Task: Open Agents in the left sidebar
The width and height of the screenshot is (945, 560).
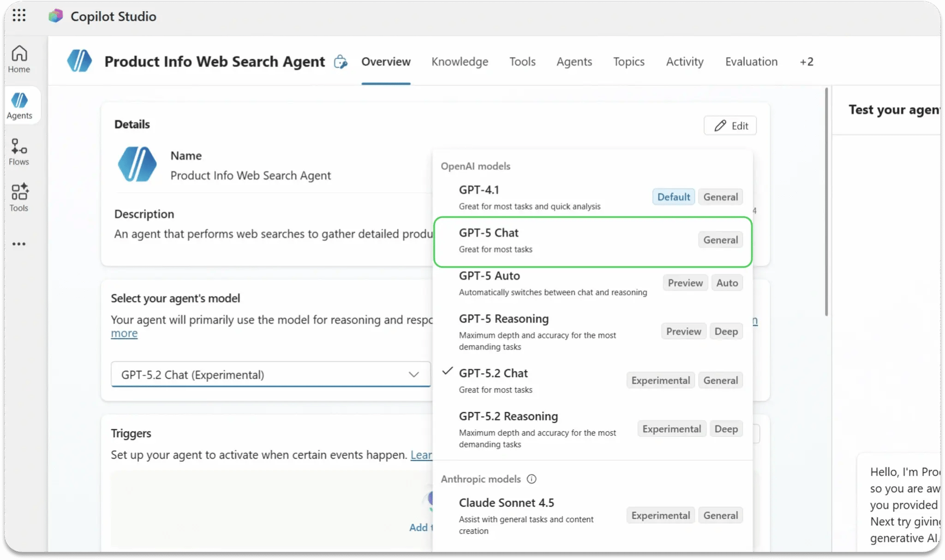Action: point(19,106)
